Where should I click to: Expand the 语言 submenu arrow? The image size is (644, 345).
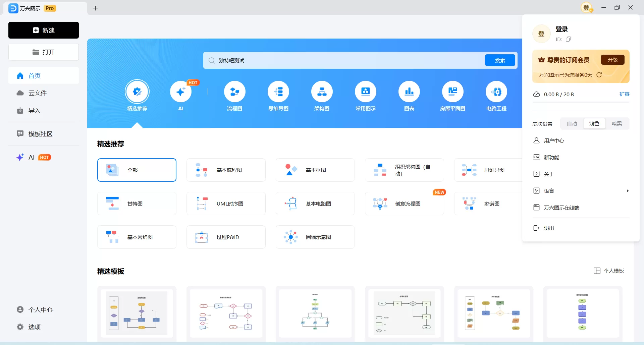pos(628,191)
